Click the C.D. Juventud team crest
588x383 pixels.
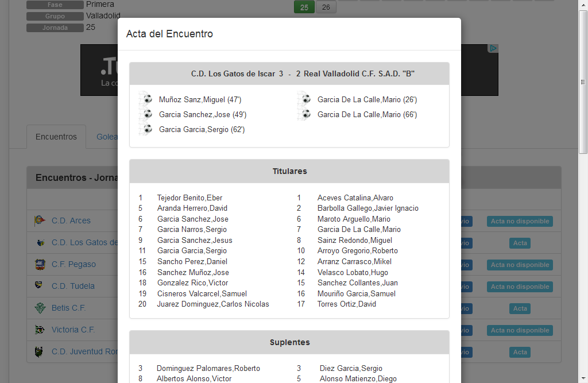40,351
